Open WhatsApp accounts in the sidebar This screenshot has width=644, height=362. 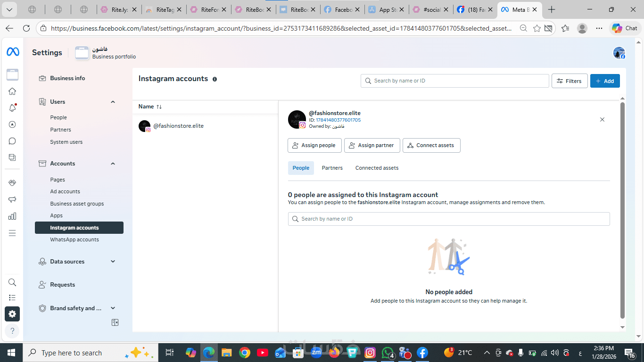tap(74, 239)
